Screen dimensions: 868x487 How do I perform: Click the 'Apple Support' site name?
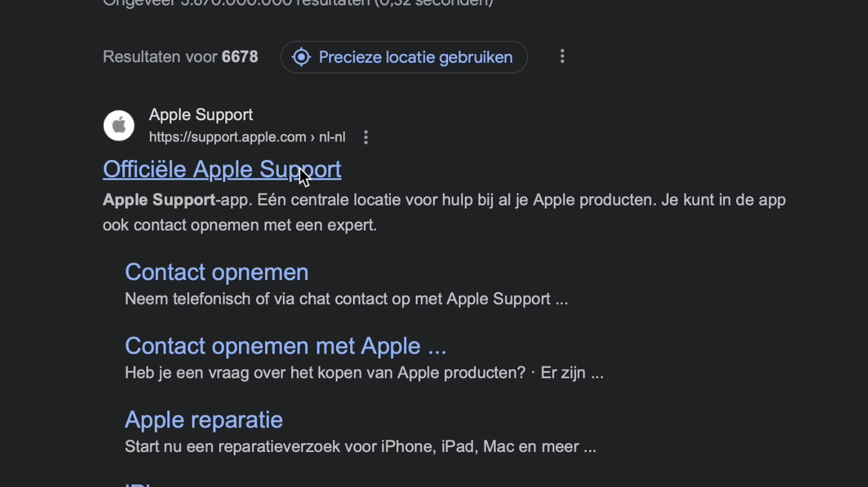[x=201, y=114]
